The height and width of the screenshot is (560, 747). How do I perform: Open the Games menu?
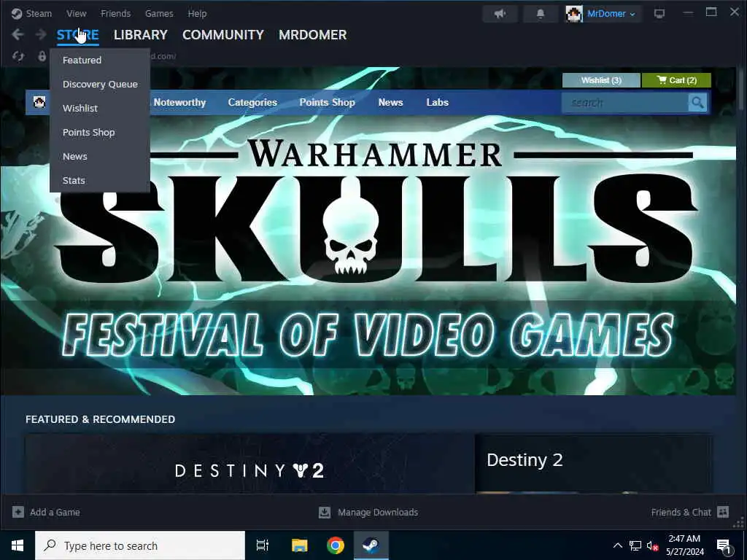click(159, 13)
